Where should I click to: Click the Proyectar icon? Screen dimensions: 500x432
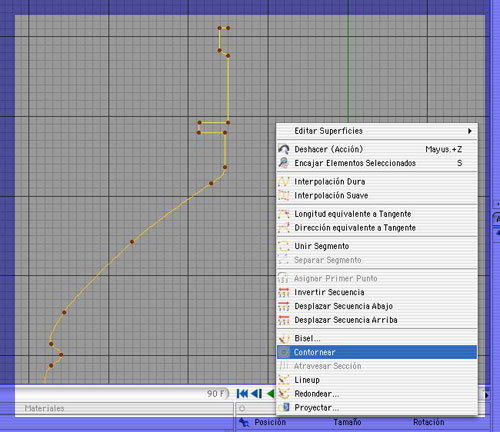(x=284, y=407)
